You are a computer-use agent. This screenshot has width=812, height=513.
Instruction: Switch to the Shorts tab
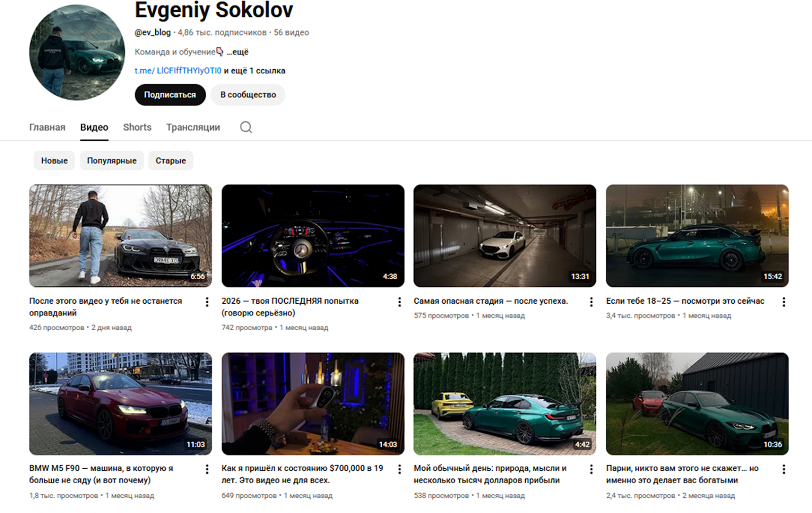137,127
